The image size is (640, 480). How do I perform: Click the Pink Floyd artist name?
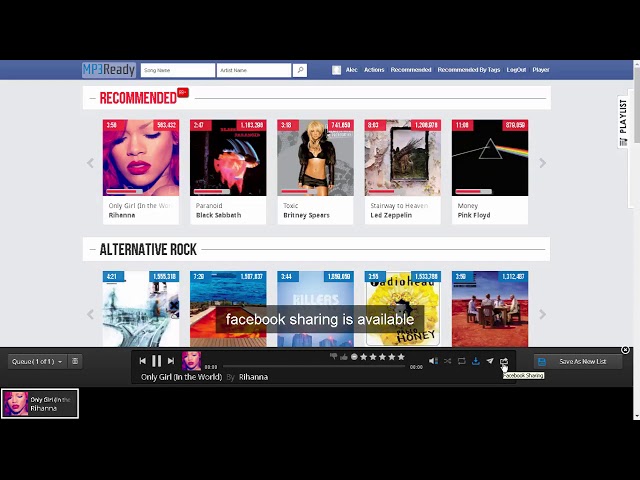474,215
